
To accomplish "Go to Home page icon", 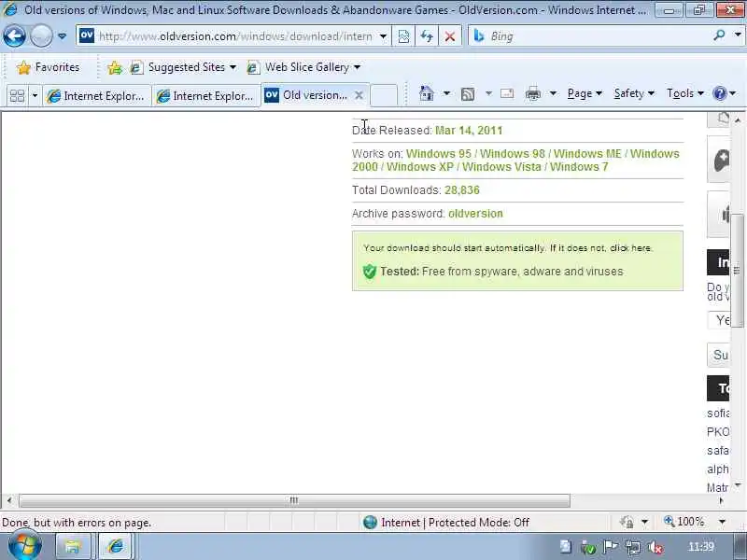I will tap(427, 93).
